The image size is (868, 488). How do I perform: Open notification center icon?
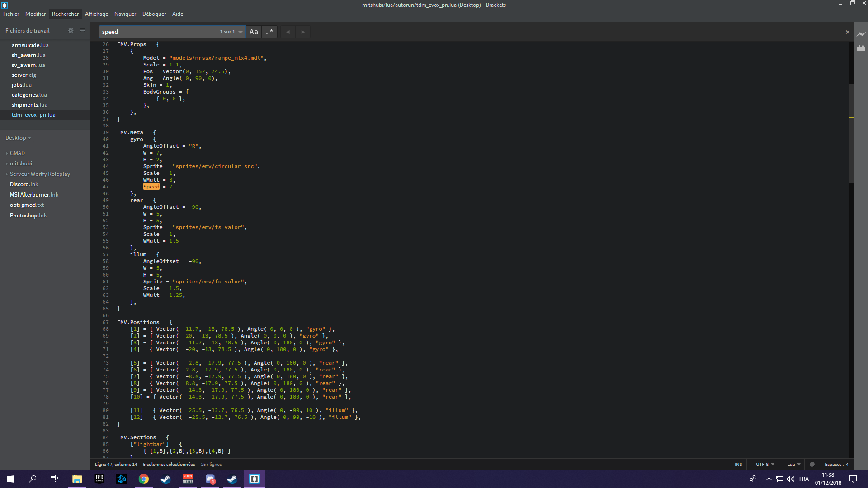point(853,479)
